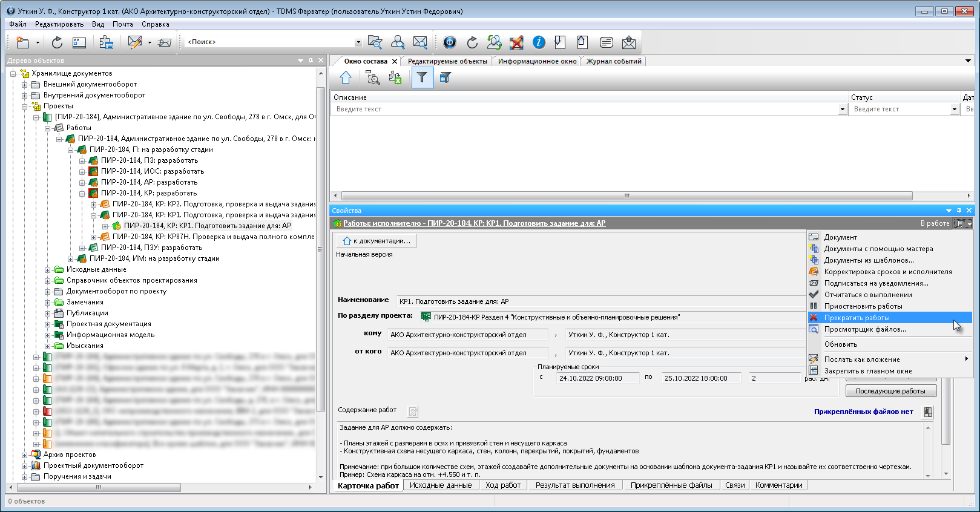Toggle the filter funnel button
The image size is (980, 512).
(x=422, y=77)
